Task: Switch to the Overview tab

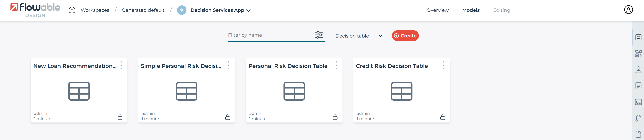Action: pyautogui.click(x=438, y=10)
